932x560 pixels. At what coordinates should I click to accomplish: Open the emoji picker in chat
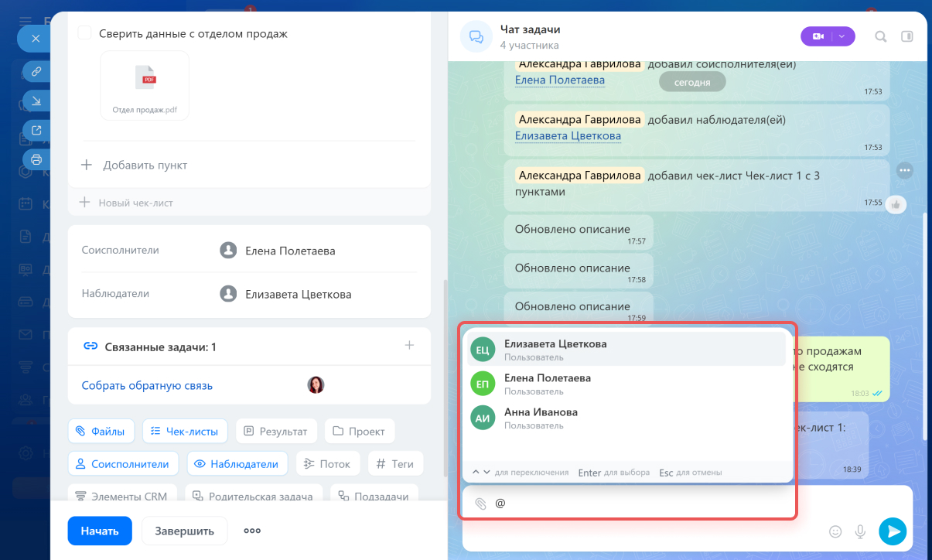(x=835, y=531)
